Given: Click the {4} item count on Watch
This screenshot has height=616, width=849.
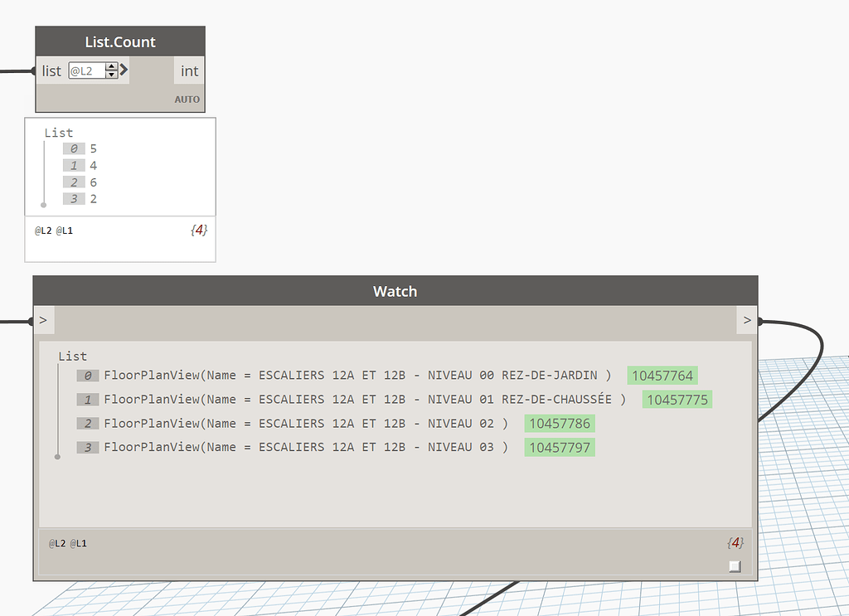Looking at the screenshot, I should pos(735,542).
